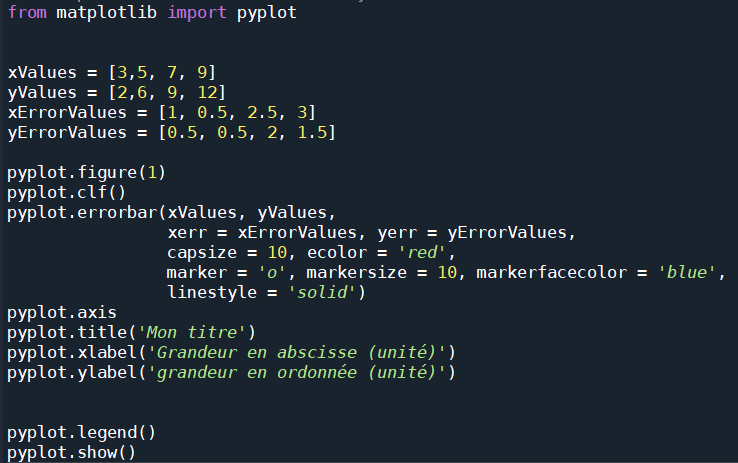This screenshot has width=738, height=463.
Task: Click 'xErrorValues' in its definition line
Action: [67, 113]
